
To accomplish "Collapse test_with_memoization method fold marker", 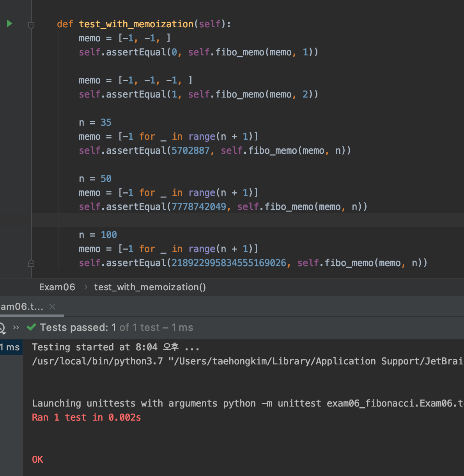I will point(31,25).
